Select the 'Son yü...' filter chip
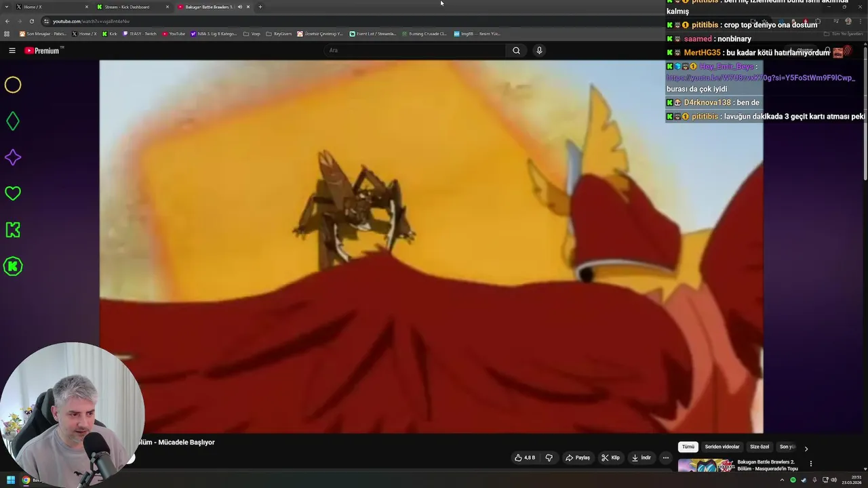The height and width of the screenshot is (488, 868). [x=787, y=447]
